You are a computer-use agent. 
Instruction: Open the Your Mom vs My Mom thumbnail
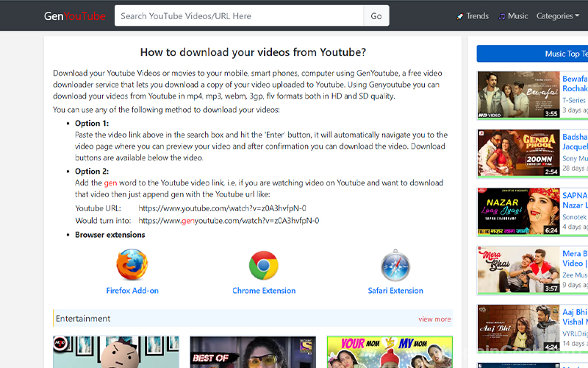[x=390, y=352]
